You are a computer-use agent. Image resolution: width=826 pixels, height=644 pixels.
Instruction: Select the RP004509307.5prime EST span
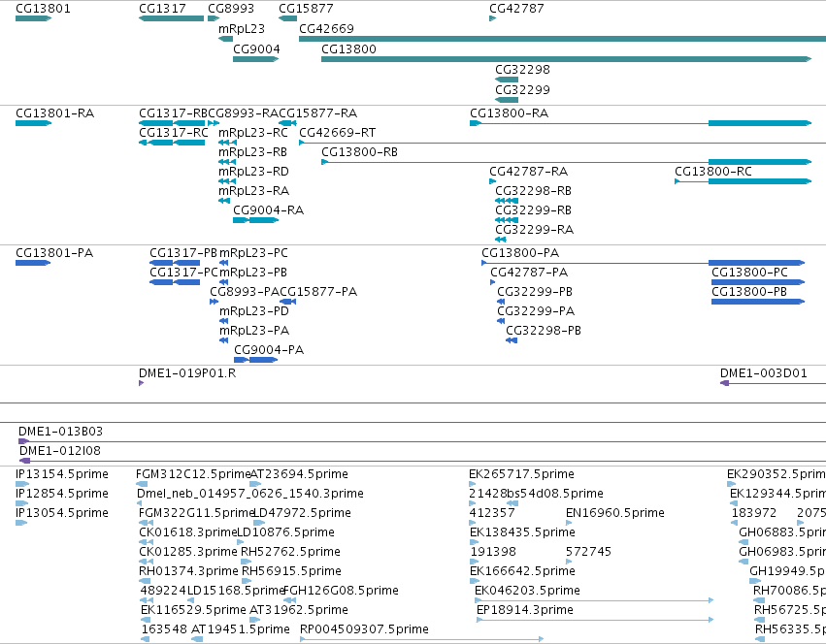click(x=422, y=639)
